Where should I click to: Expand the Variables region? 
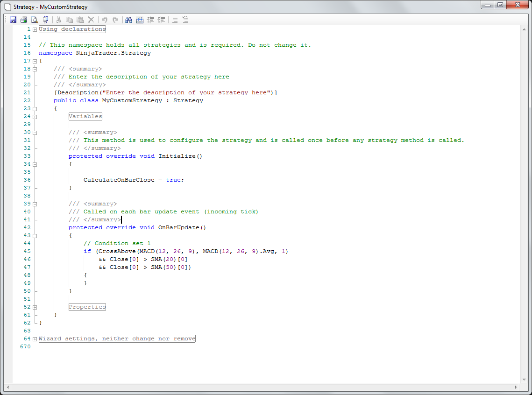tap(35, 117)
